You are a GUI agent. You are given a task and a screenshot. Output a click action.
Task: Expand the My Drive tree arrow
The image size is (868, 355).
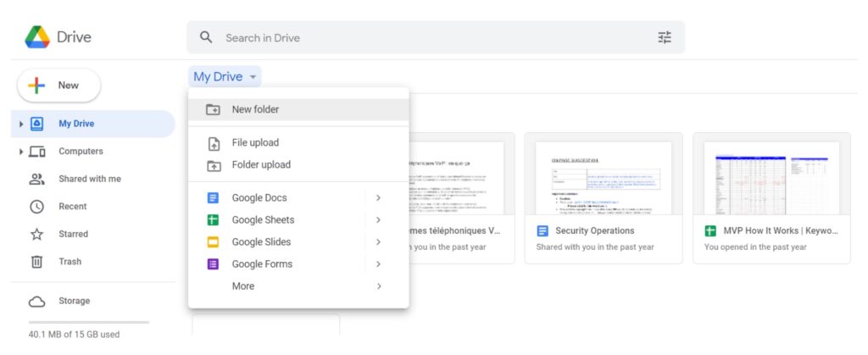(x=21, y=124)
